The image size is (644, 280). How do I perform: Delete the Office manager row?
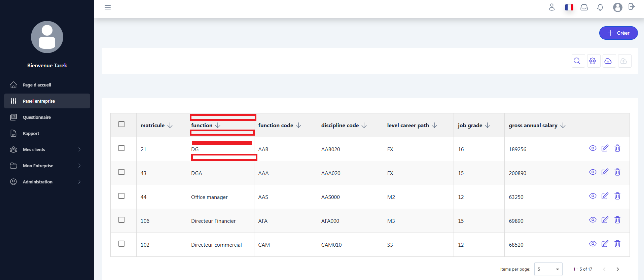tap(617, 196)
